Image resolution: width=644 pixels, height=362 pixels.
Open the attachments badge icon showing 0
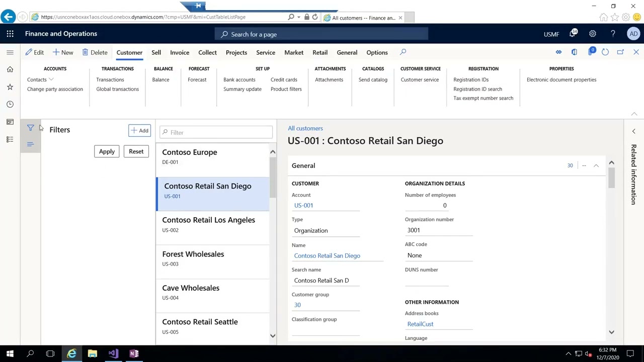591,52
